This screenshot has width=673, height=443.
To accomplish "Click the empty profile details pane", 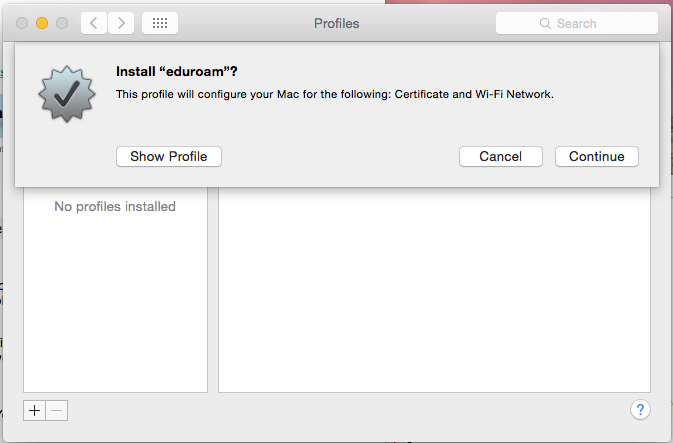I will click(434, 290).
